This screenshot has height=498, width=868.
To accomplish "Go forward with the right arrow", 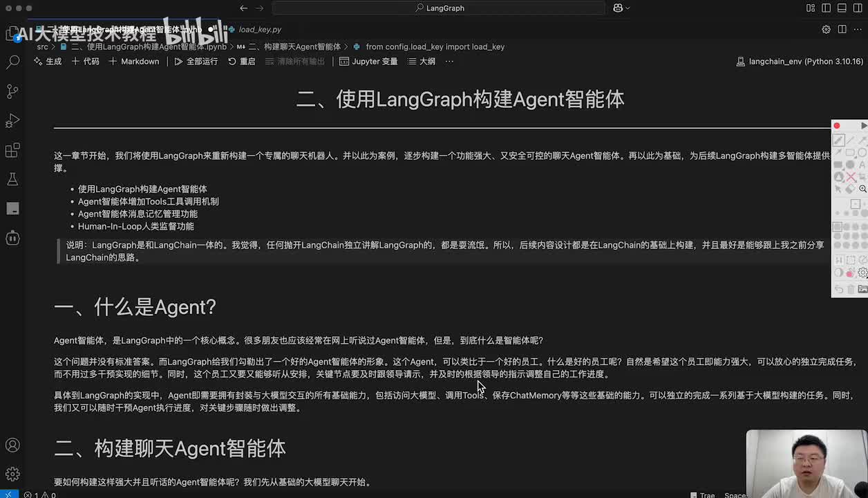I will pyautogui.click(x=260, y=8).
